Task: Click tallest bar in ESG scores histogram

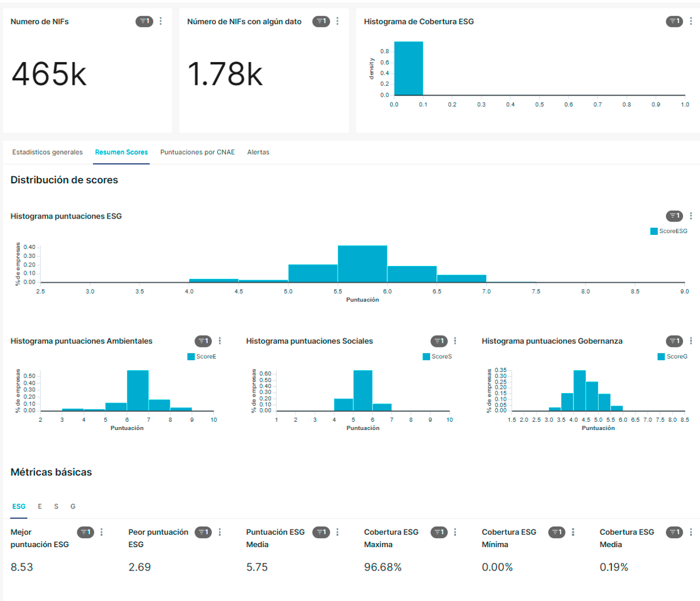Action: click(362, 264)
